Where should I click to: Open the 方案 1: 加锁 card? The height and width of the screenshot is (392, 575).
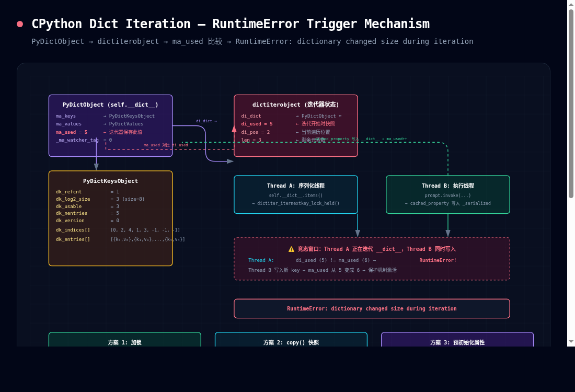(x=125, y=340)
